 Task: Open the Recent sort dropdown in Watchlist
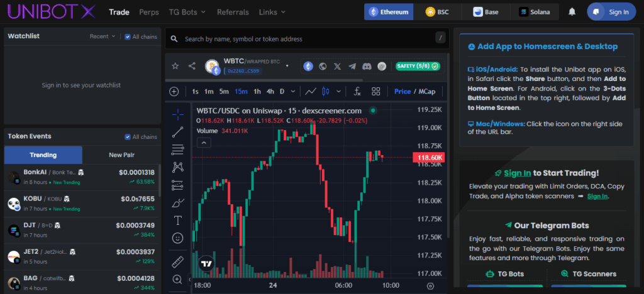pyautogui.click(x=103, y=36)
